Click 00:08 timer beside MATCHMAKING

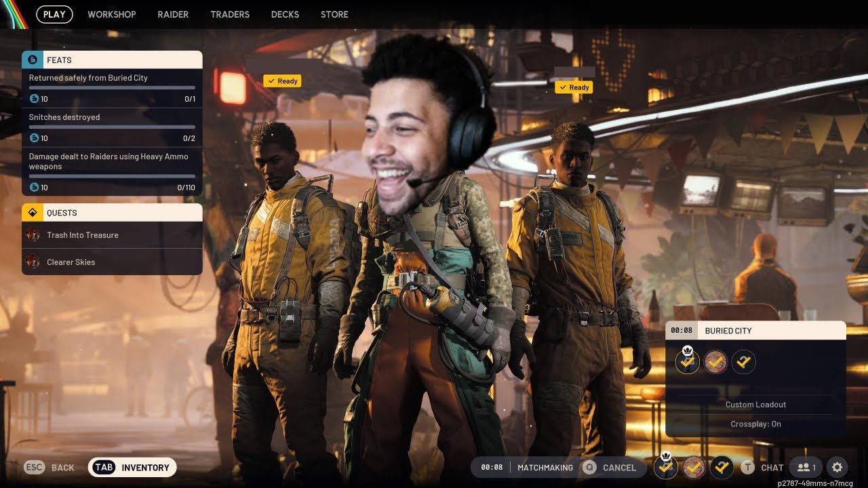[492, 467]
